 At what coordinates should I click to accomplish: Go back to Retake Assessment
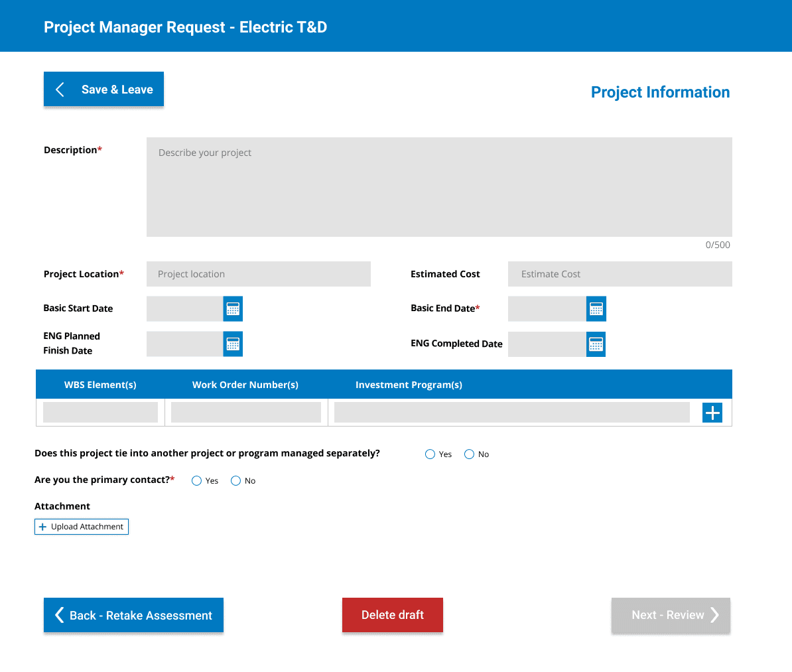(133, 615)
